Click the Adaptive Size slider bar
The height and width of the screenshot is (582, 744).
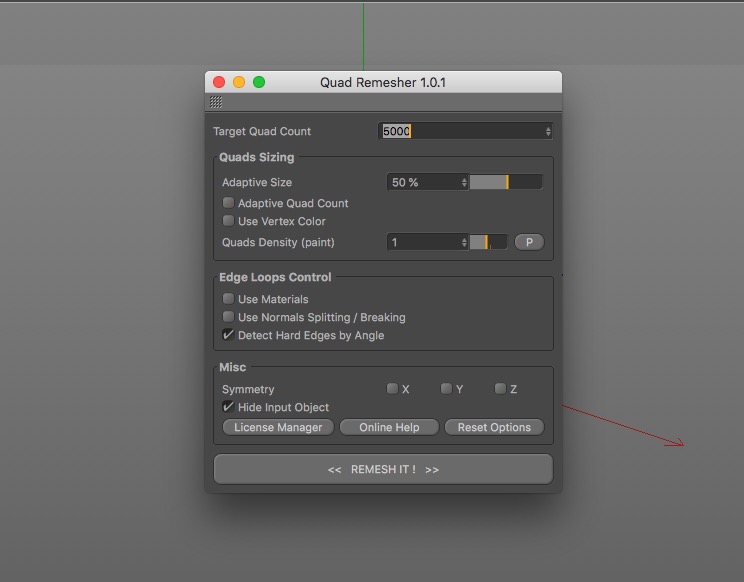505,182
